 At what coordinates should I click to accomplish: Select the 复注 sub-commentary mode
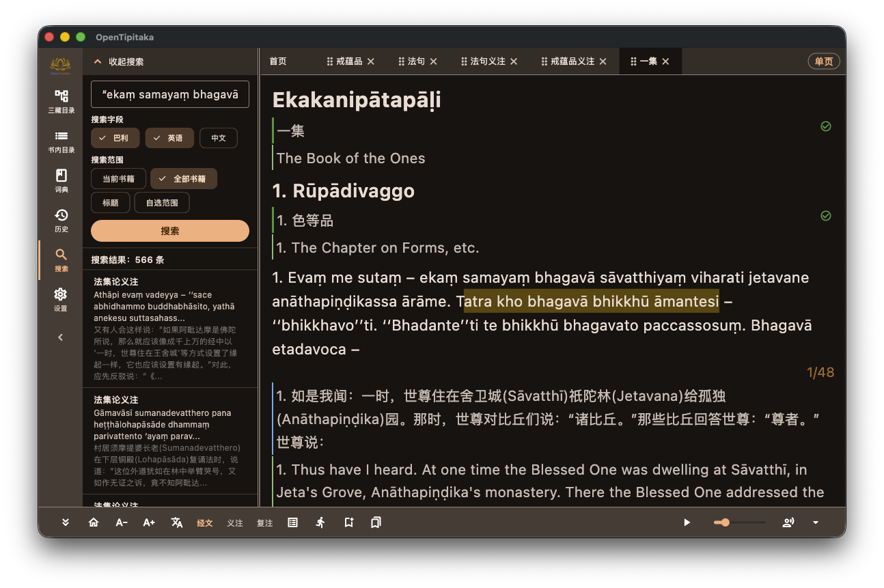265,523
